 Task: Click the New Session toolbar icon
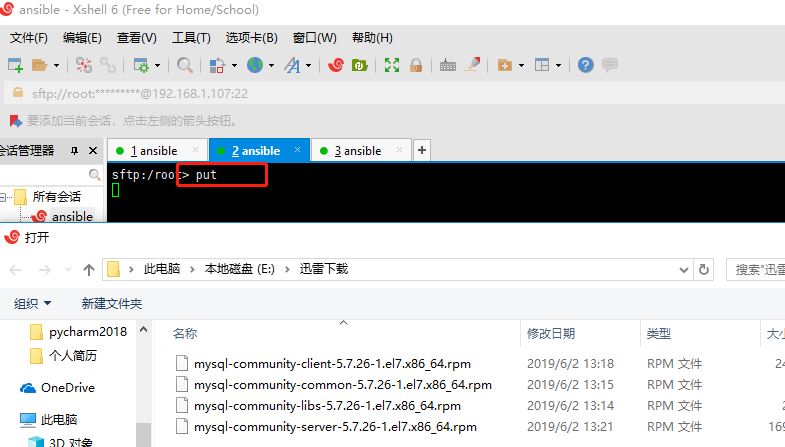[x=15, y=65]
